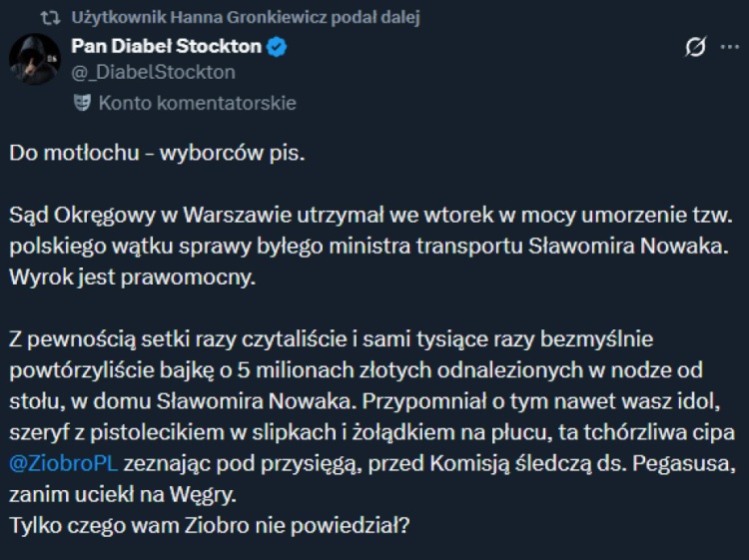The width and height of the screenshot is (749, 560).
Task: Open Pan Diabeł Stockton's profile picture
Action: (x=35, y=58)
